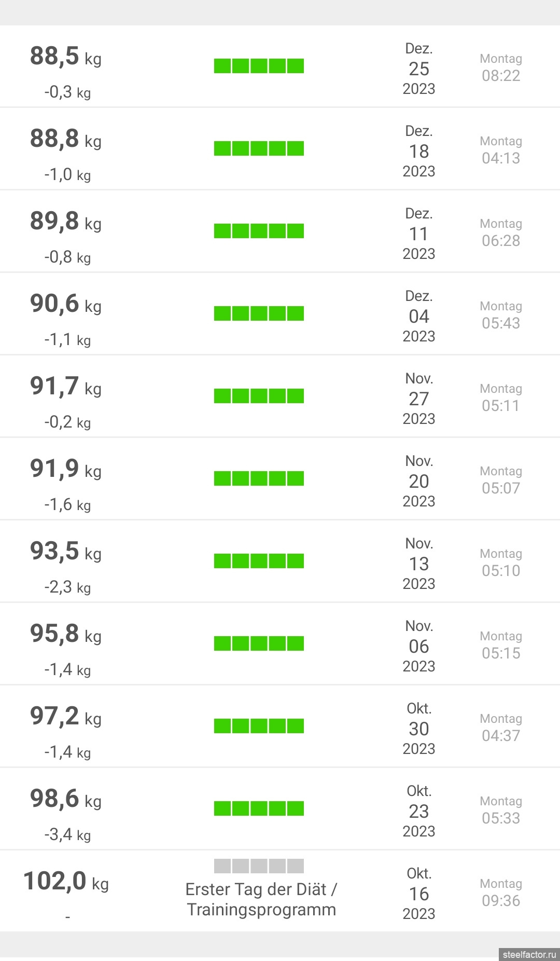Click the -2,3 kg weight change value

[67, 587]
